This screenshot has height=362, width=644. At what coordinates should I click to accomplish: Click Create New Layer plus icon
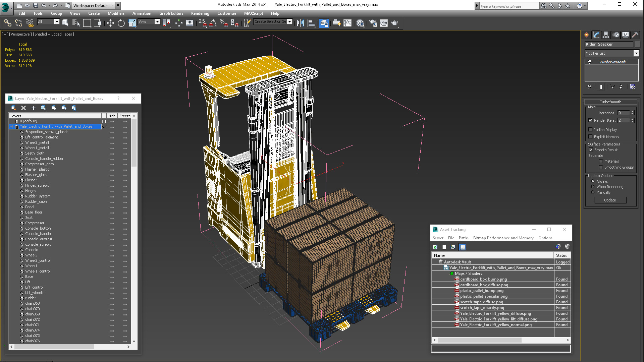coord(33,108)
